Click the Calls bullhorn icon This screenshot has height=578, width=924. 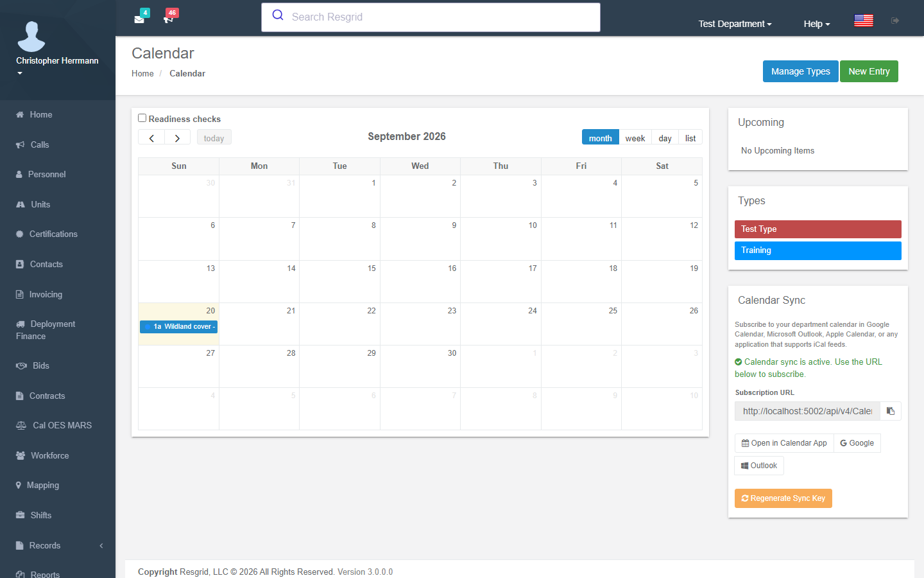point(21,144)
